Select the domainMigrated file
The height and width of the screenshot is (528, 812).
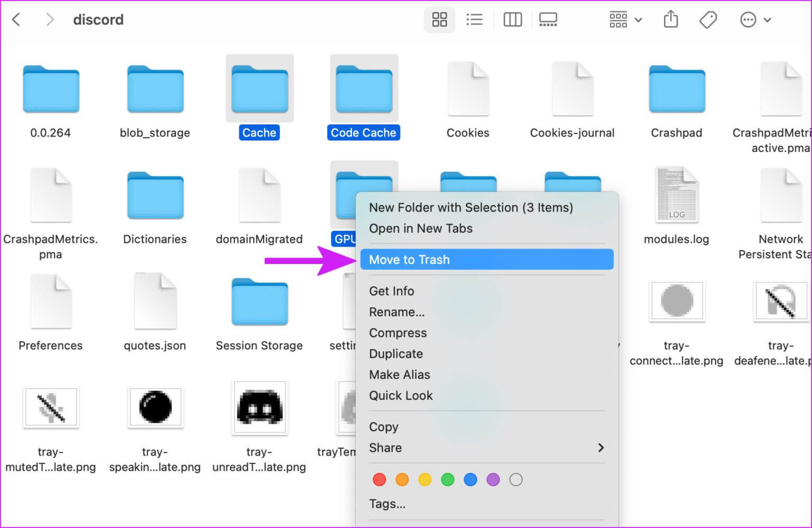click(260, 195)
